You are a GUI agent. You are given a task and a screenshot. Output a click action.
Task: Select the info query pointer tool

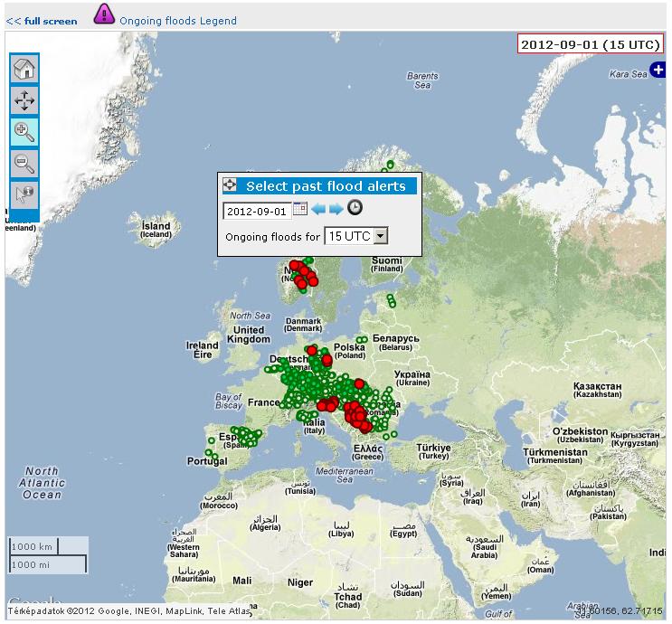(x=24, y=195)
